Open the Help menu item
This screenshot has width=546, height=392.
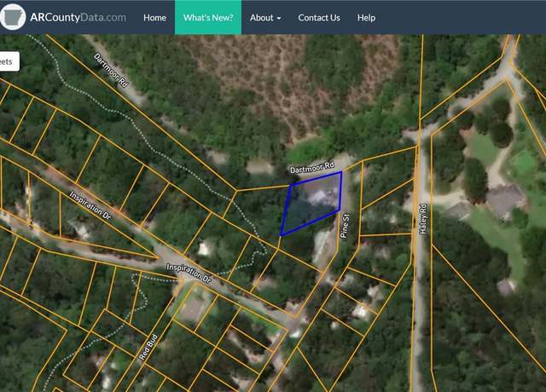pos(366,17)
